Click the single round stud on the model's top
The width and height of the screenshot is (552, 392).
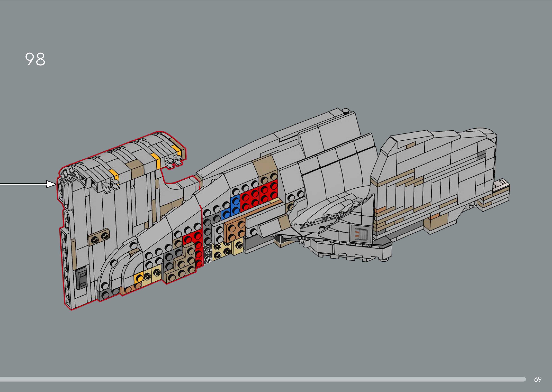[346, 111]
